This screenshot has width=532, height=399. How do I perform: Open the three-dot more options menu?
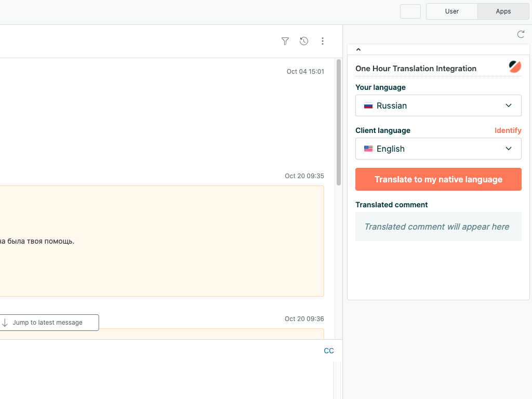pyautogui.click(x=323, y=41)
